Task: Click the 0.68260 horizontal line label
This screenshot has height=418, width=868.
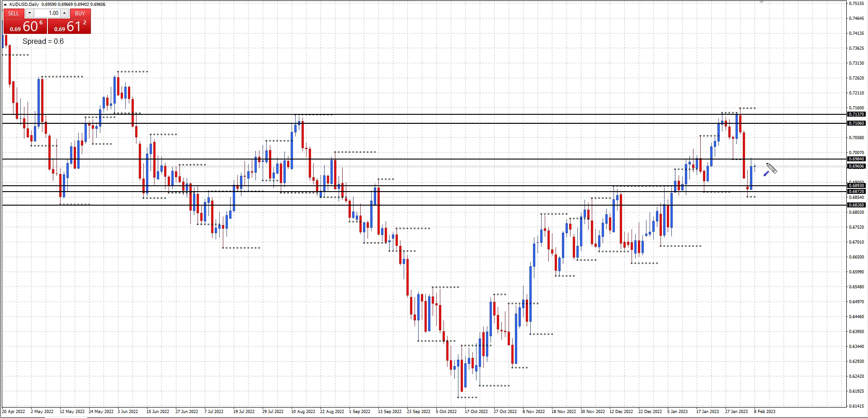Action: coord(856,205)
